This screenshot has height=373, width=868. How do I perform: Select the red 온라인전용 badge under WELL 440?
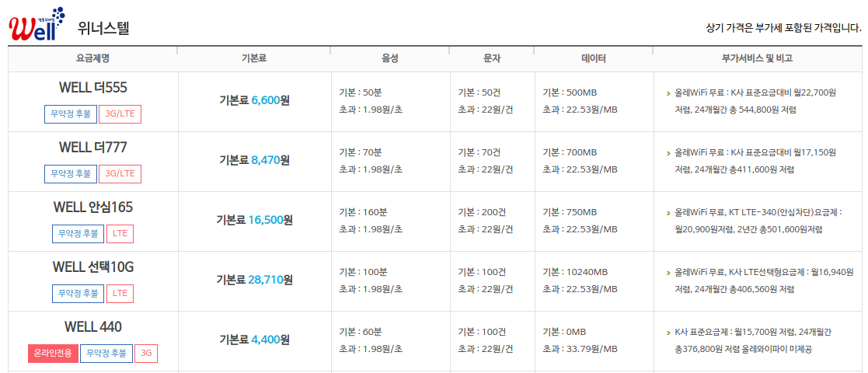pyautogui.click(x=53, y=354)
